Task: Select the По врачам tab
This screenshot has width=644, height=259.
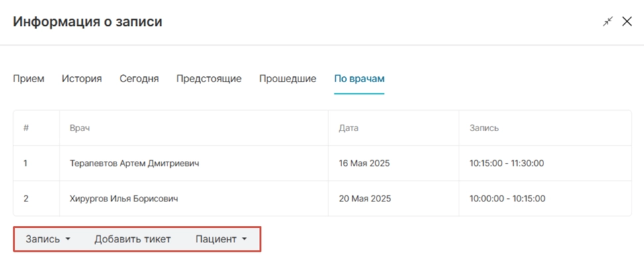Action: coord(359,79)
